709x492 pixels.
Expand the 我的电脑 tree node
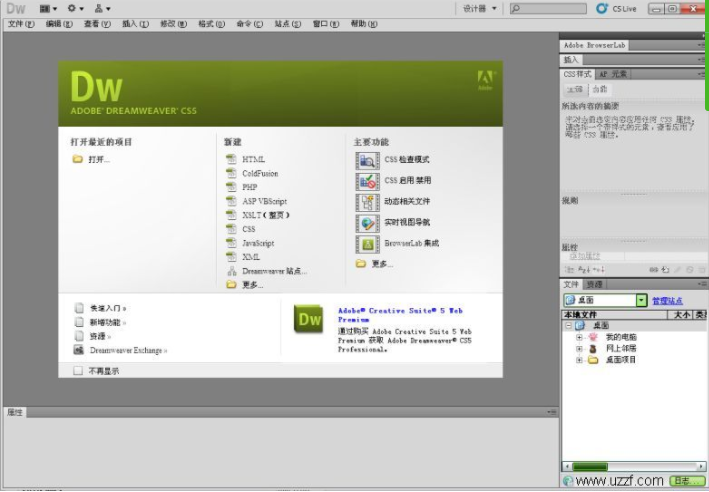[579, 337]
